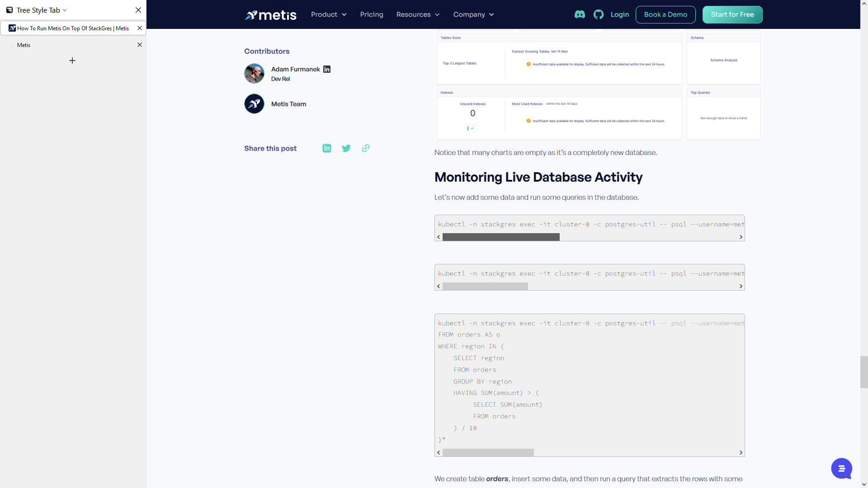Click 'Monitoring Live Database Activity' heading
Screen dimensions: 868x488
[538, 177]
